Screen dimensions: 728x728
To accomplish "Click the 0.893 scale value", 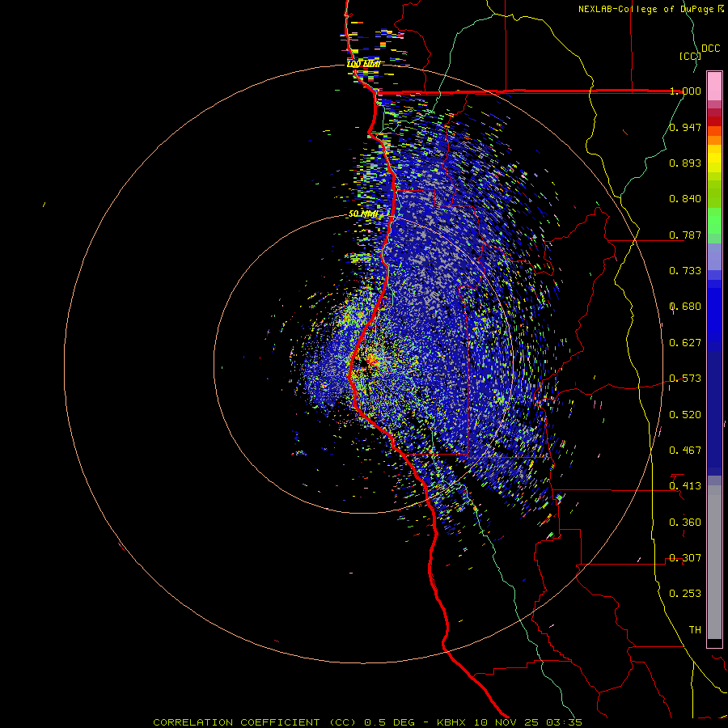I will (685, 163).
